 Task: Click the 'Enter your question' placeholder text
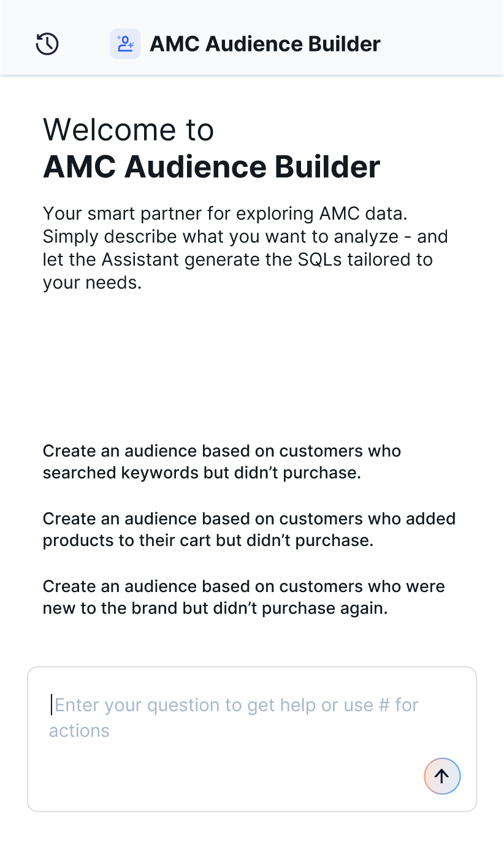[184, 705]
